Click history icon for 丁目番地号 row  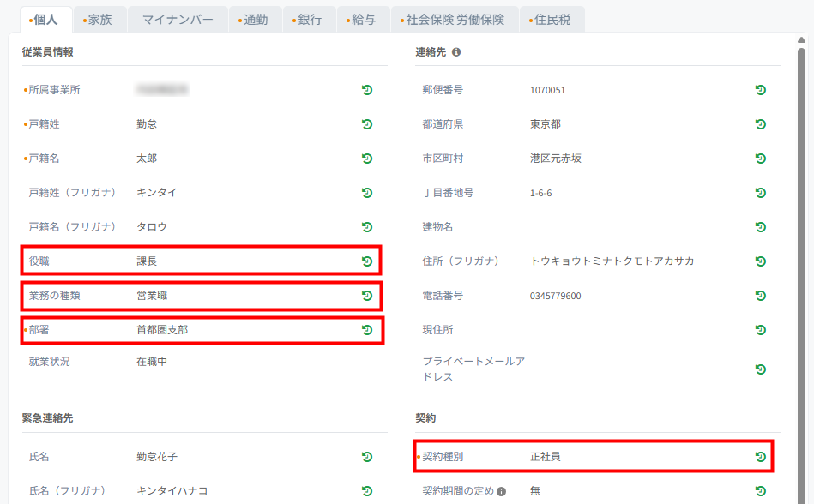coord(761,192)
